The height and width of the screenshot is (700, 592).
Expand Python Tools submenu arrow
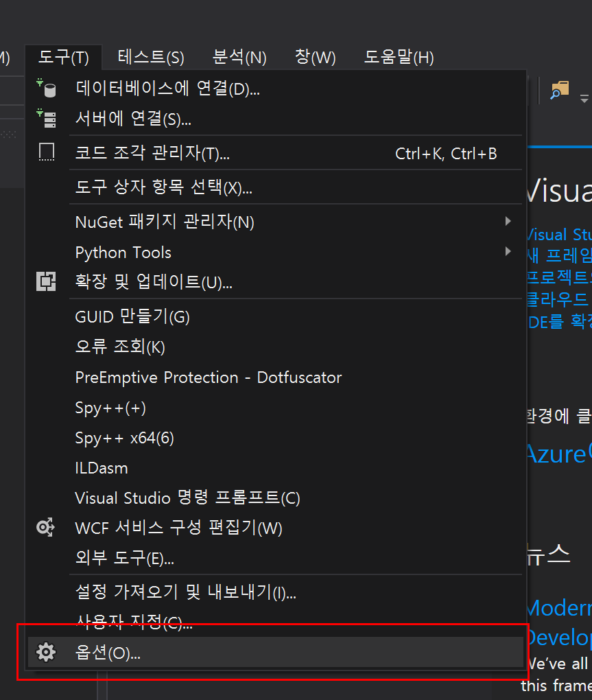coord(508,251)
